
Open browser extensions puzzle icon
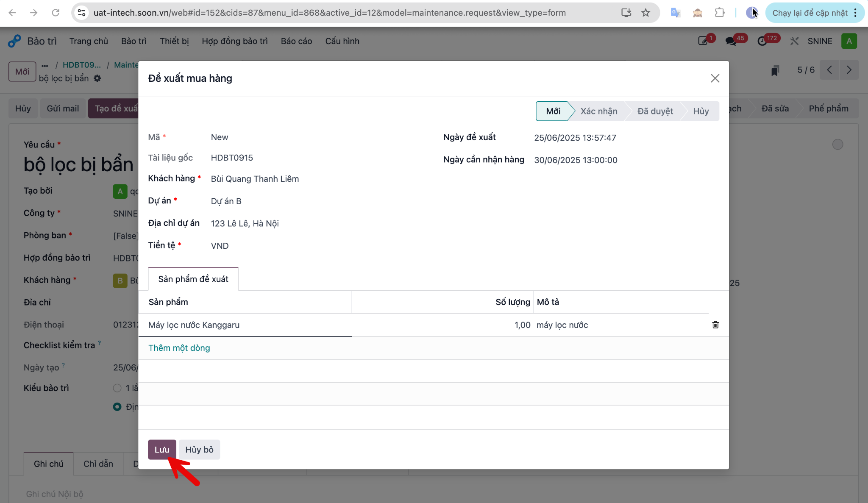[x=720, y=13]
